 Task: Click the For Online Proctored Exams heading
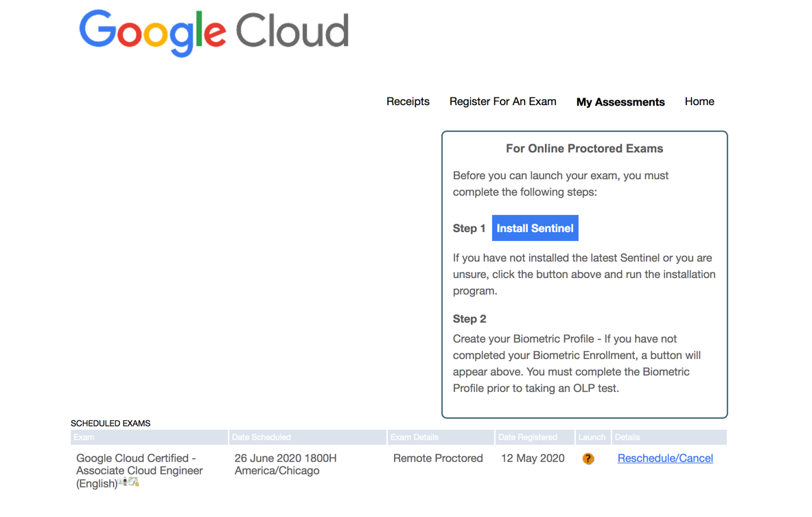pos(584,149)
